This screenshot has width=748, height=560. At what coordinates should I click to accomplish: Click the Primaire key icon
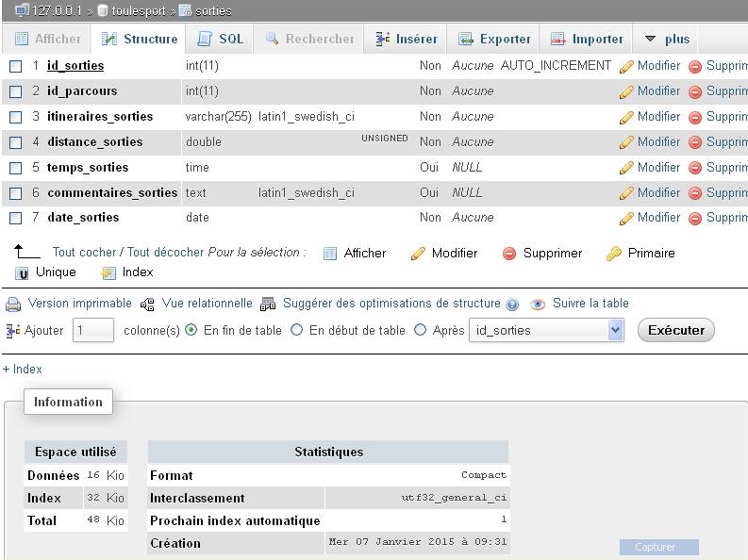tap(614, 254)
